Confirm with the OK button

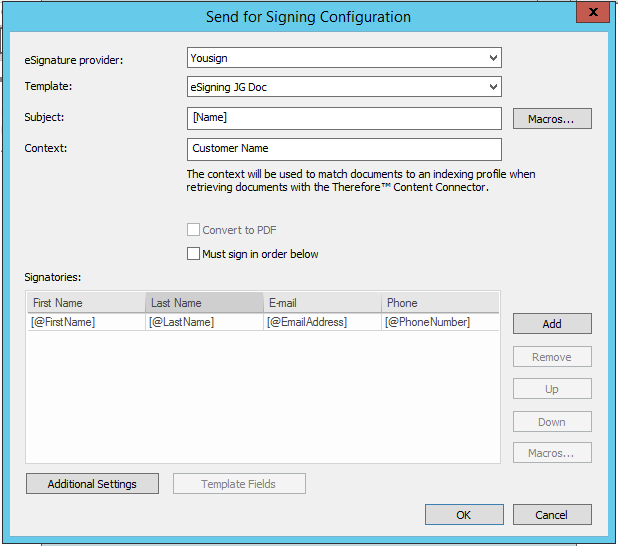pos(464,515)
